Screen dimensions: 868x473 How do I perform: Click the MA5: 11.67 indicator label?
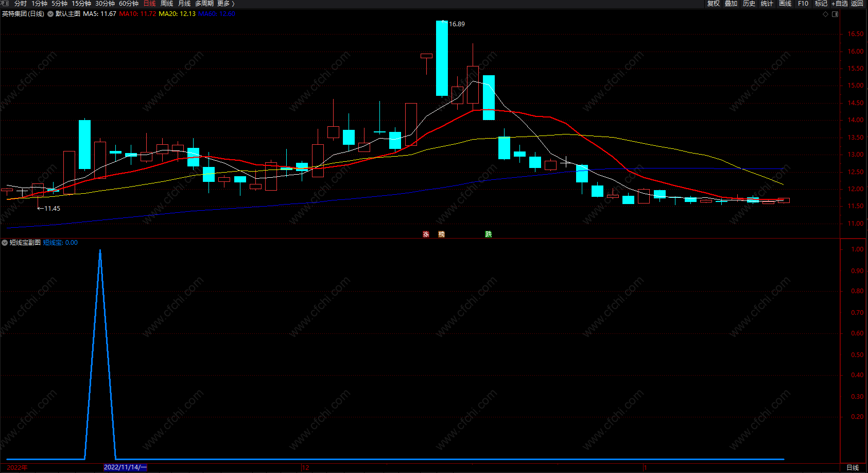point(99,14)
